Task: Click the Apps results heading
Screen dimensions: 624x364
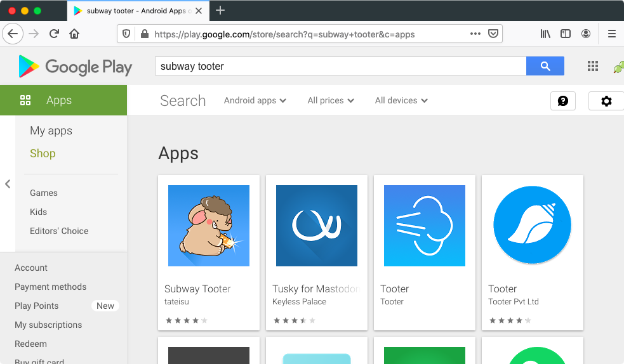Action: click(178, 153)
